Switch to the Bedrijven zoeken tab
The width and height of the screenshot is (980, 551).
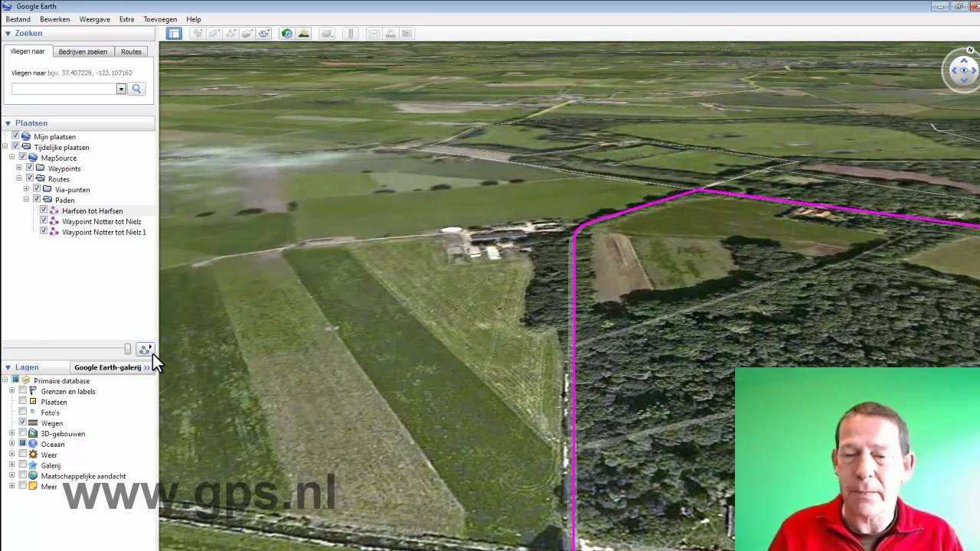(83, 52)
